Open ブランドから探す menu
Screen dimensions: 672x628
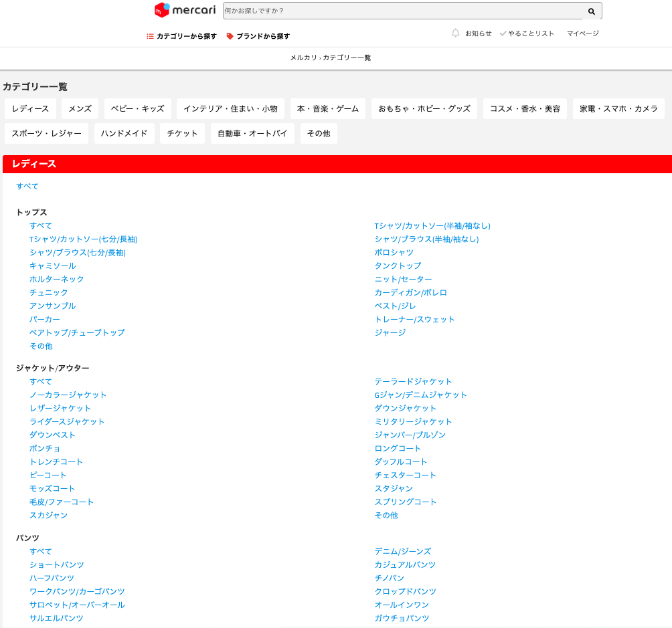point(263,36)
